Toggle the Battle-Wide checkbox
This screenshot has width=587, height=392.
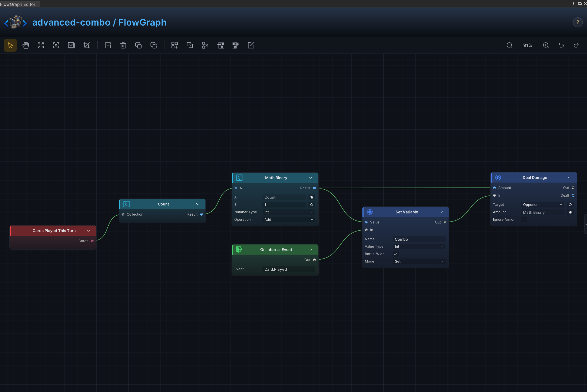(x=396, y=254)
